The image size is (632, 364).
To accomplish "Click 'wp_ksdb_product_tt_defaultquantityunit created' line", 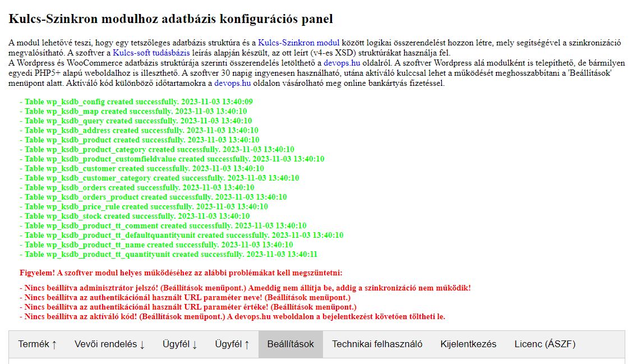I will [x=181, y=236].
